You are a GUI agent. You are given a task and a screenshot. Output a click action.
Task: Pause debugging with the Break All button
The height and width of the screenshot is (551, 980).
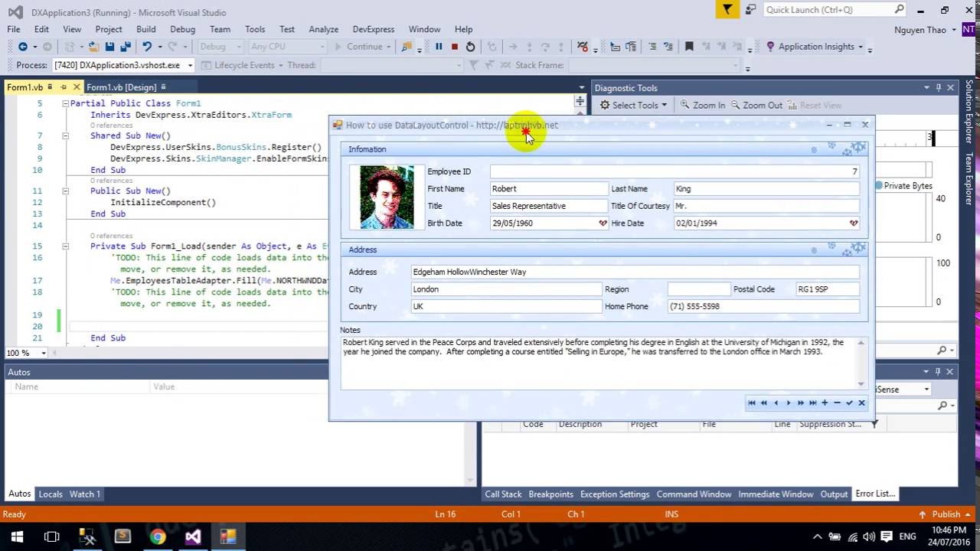439,47
